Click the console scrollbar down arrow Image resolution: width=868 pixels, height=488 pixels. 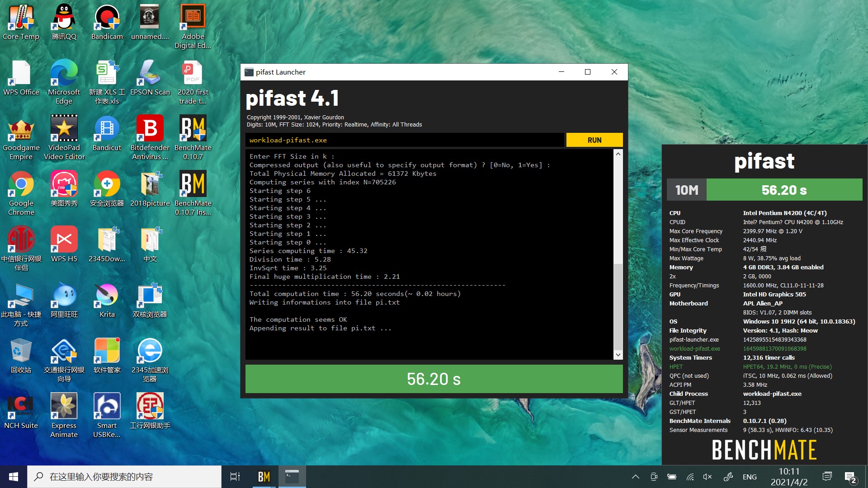[x=618, y=355]
